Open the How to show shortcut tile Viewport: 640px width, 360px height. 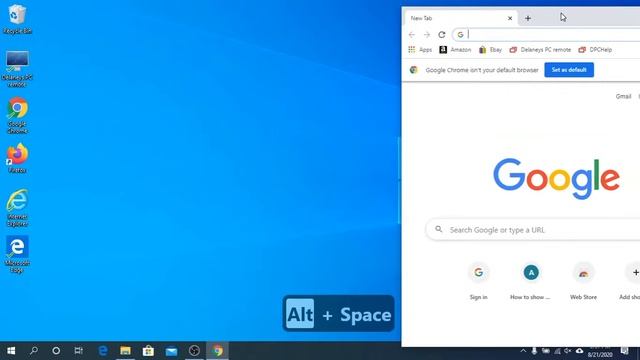[531, 280]
